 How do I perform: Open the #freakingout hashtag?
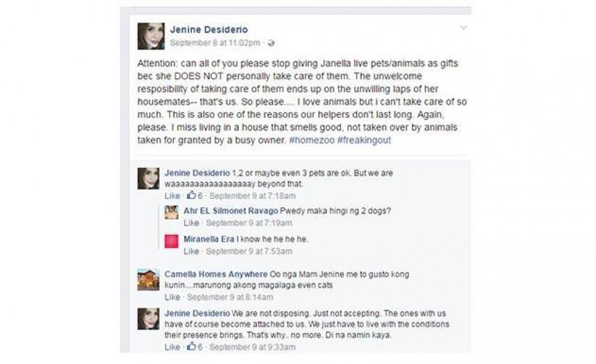pyautogui.click(x=364, y=140)
